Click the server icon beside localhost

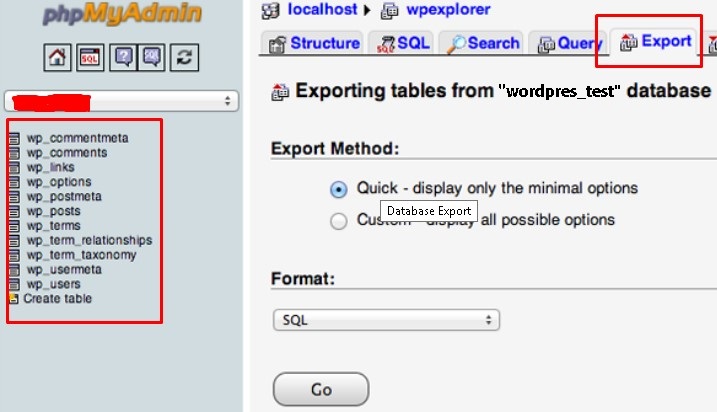270,11
